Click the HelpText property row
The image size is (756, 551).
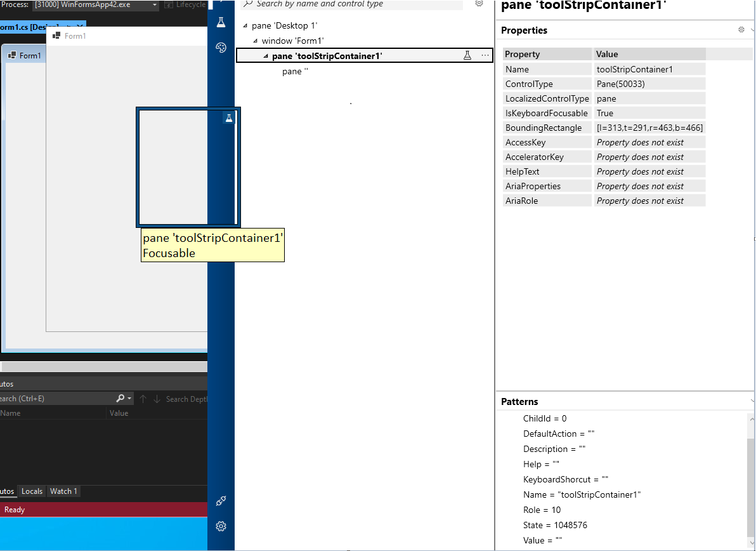pos(604,171)
